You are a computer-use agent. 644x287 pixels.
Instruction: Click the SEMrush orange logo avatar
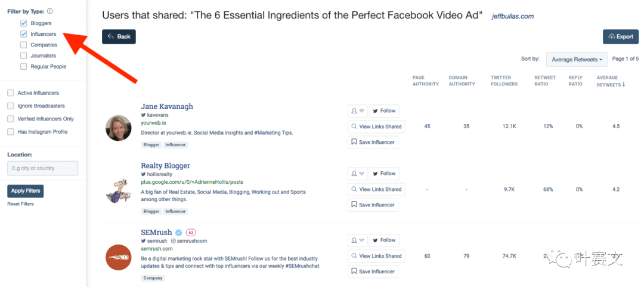119,258
